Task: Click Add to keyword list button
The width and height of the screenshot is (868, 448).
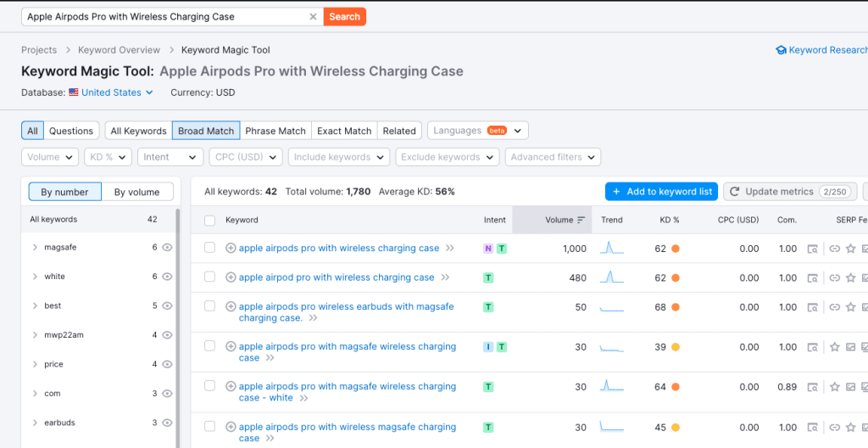Action: (661, 191)
